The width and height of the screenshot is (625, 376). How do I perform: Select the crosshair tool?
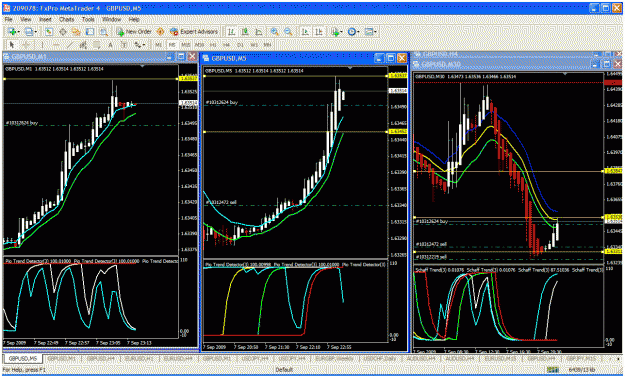[x=26, y=45]
